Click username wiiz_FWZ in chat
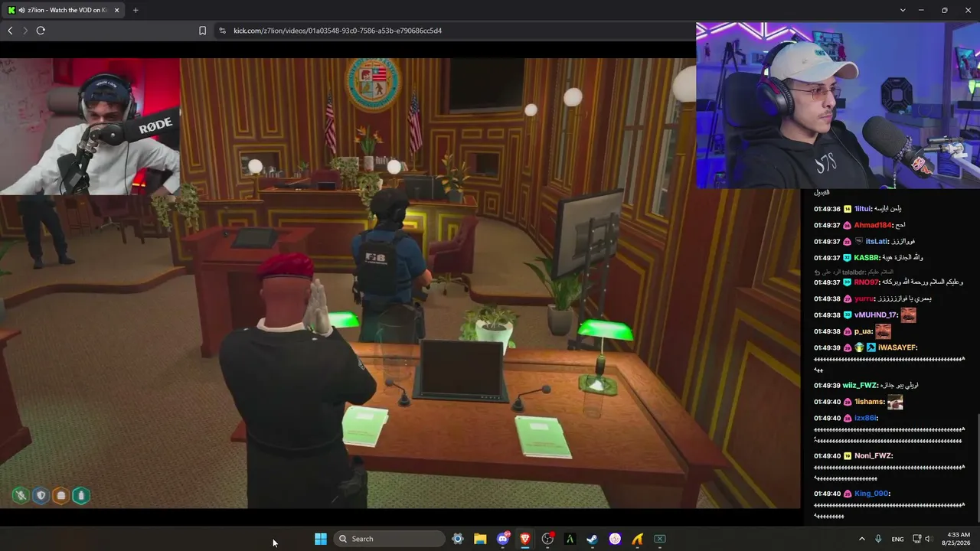The width and height of the screenshot is (980, 551). click(x=860, y=385)
